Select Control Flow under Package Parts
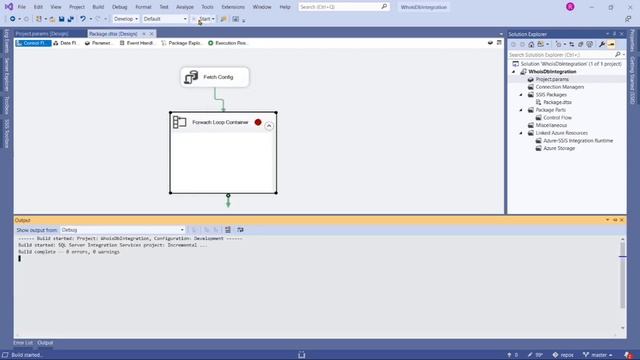Viewport: 640px width, 360px height. [x=557, y=118]
